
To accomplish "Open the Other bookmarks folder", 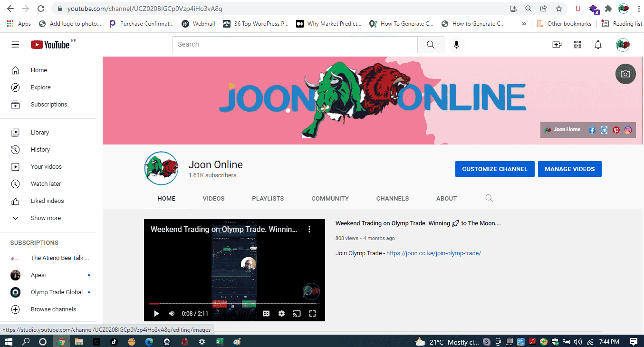I will click(x=564, y=24).
